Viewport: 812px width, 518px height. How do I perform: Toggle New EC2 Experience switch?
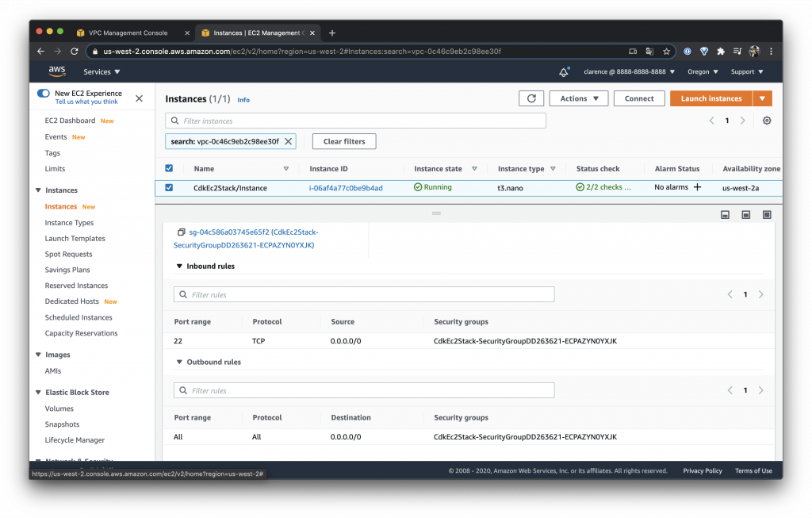pos(44,94)
